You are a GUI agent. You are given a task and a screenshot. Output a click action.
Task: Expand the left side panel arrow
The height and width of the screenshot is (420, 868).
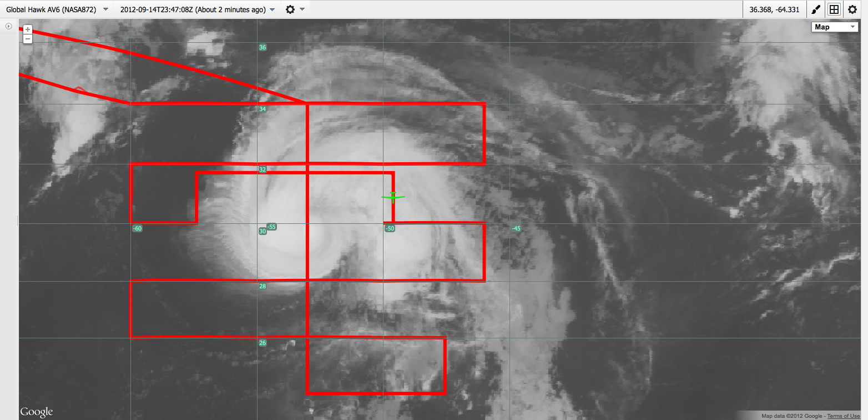[x=8, y=26]
